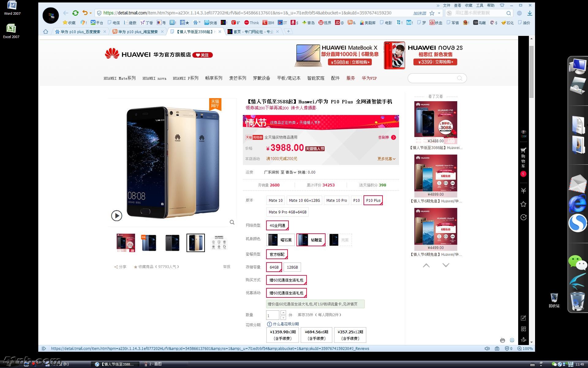Switch to the 华为 p10 plus_百度搜索 tab
Screen dimensions: 588x368
coord(80,32)
